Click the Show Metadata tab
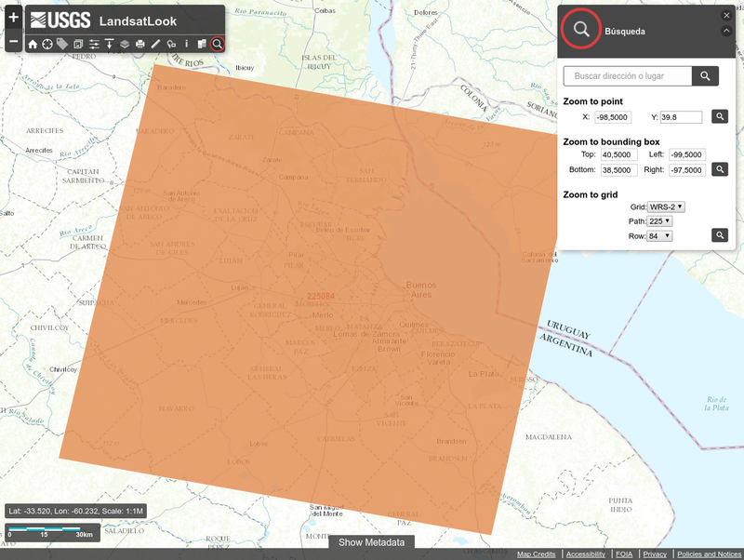Viewport: 744px width, 560px height. click(371, 542)
